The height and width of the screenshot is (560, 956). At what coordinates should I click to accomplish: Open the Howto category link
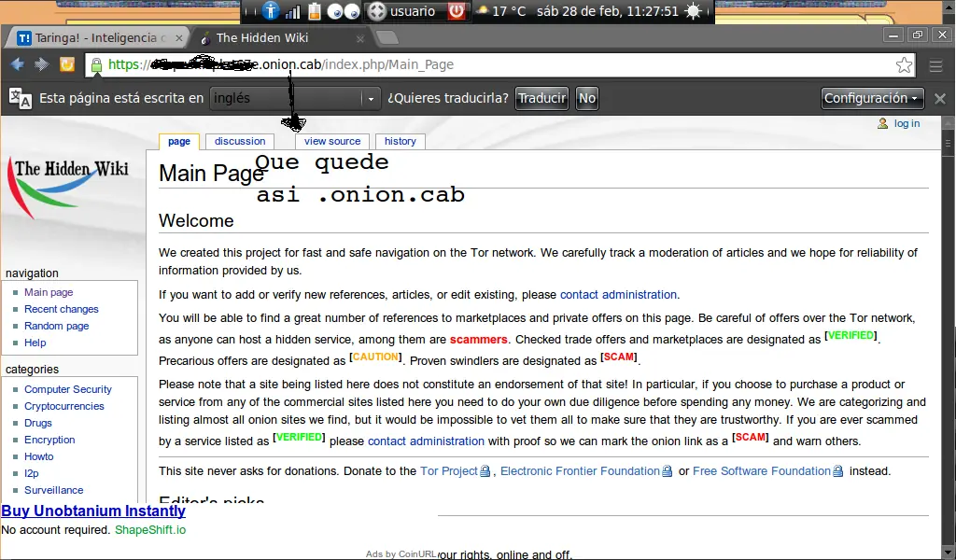pos(39,456)
